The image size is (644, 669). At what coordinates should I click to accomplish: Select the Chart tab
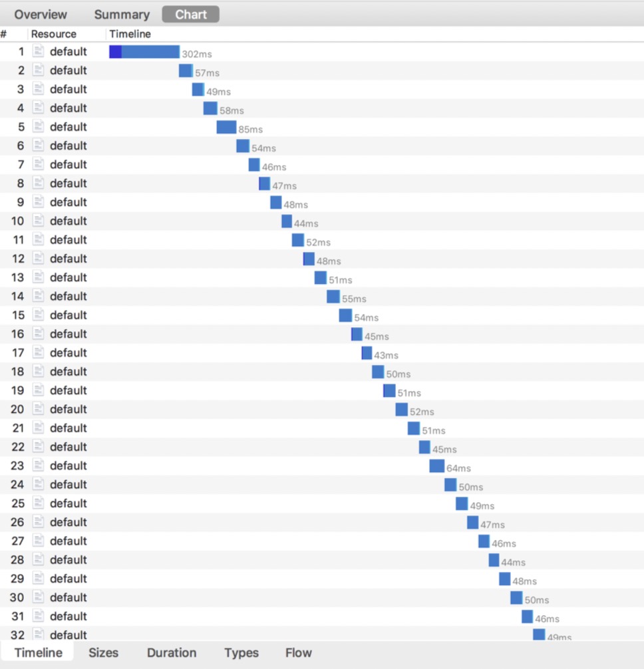tap(191, 15)
